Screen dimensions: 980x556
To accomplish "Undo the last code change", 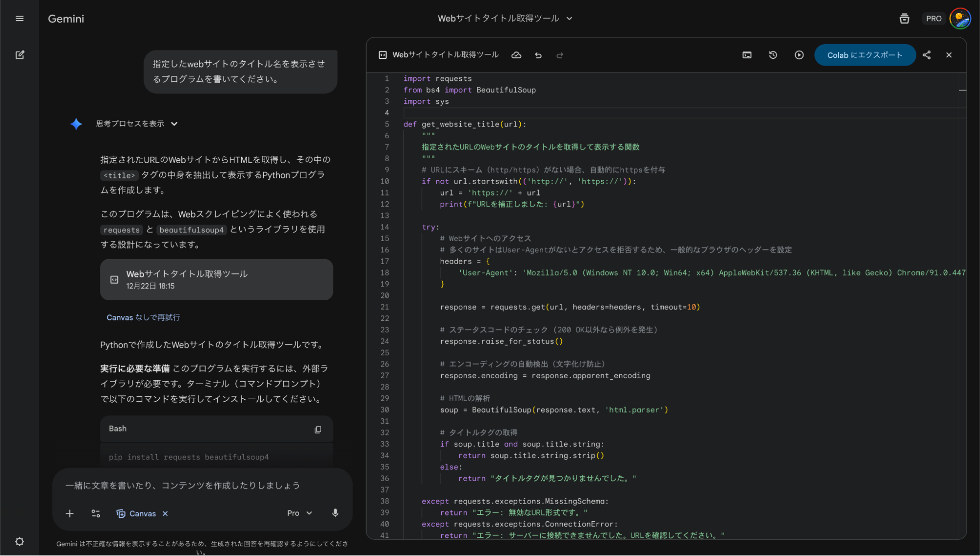I will 538,55.
